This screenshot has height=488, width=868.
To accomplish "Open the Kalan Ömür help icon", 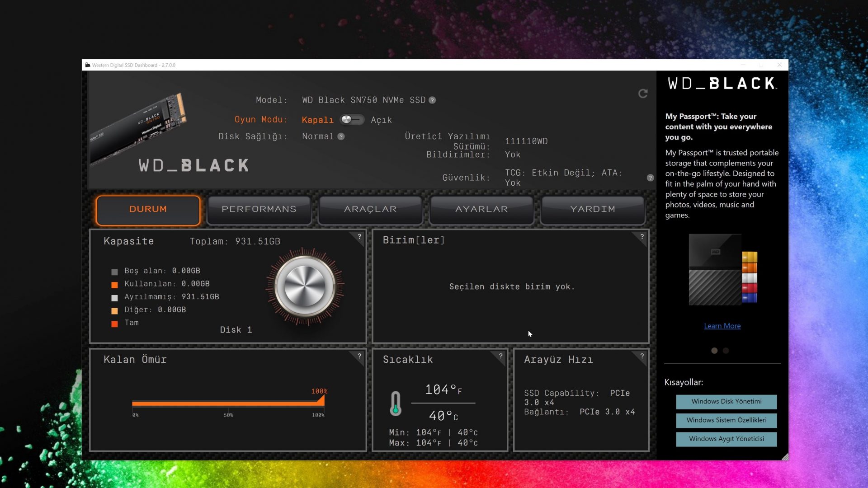I will point(359,355).
